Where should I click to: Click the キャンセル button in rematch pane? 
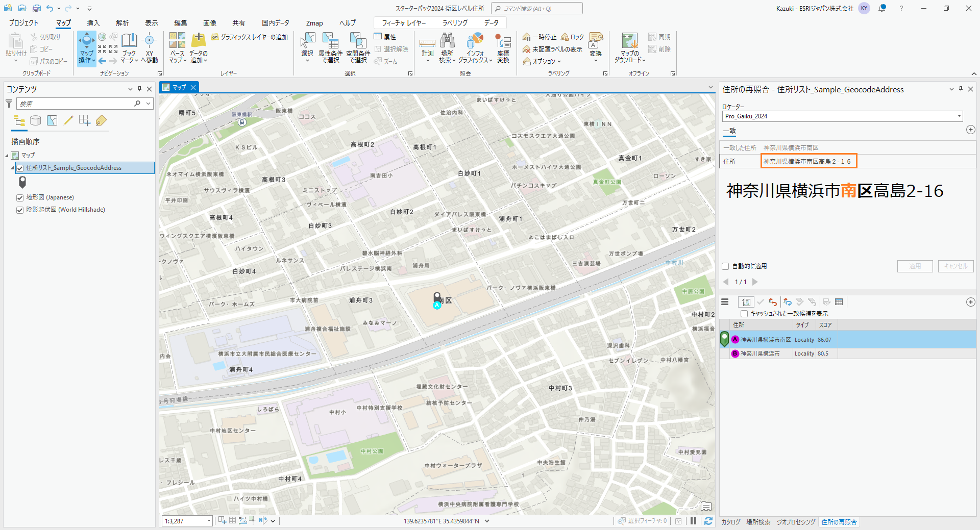coord(955,266)
